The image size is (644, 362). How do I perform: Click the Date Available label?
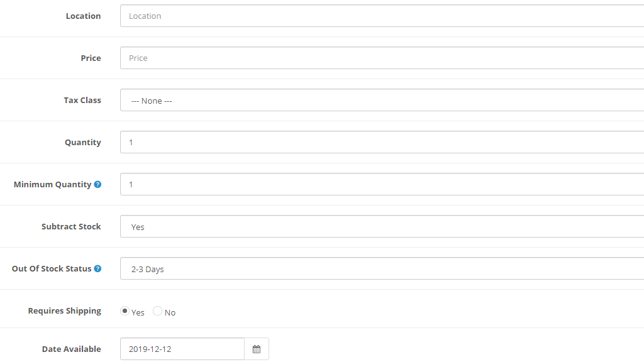(x=72, y=349)
